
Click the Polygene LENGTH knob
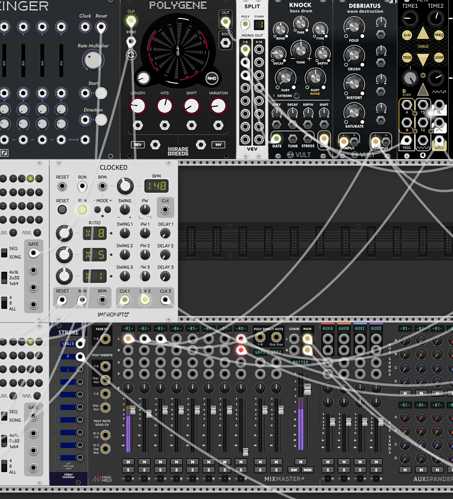coord(138,107)
